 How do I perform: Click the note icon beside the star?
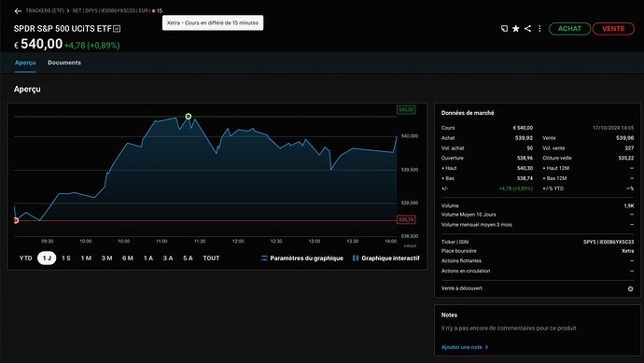point(504,28)
